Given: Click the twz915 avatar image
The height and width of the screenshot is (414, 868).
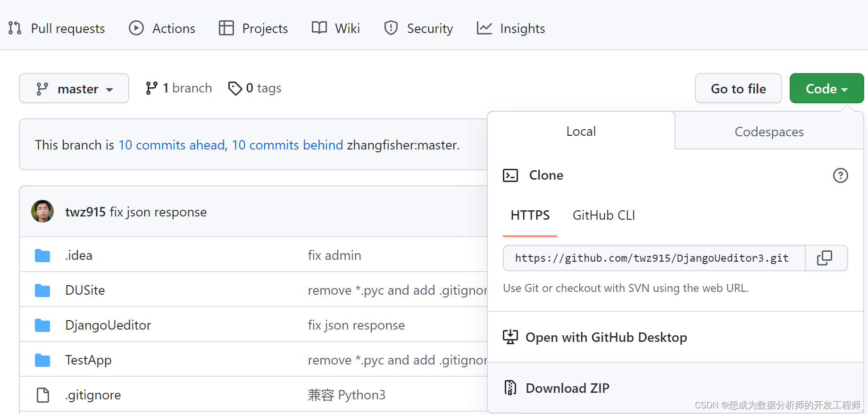Looking at the screenshot, I should pos(42,211).
